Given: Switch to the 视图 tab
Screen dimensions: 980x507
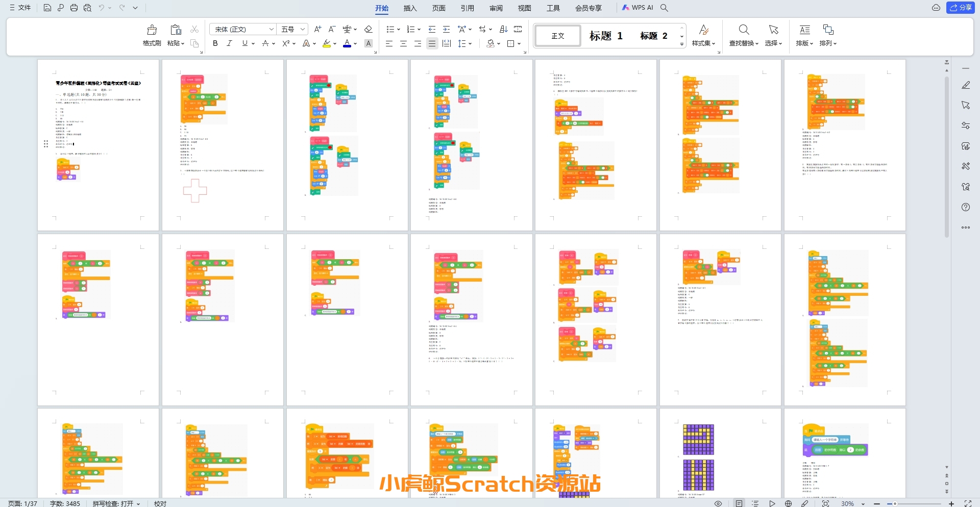Looking at the screenshot, I should click(524, 8).
